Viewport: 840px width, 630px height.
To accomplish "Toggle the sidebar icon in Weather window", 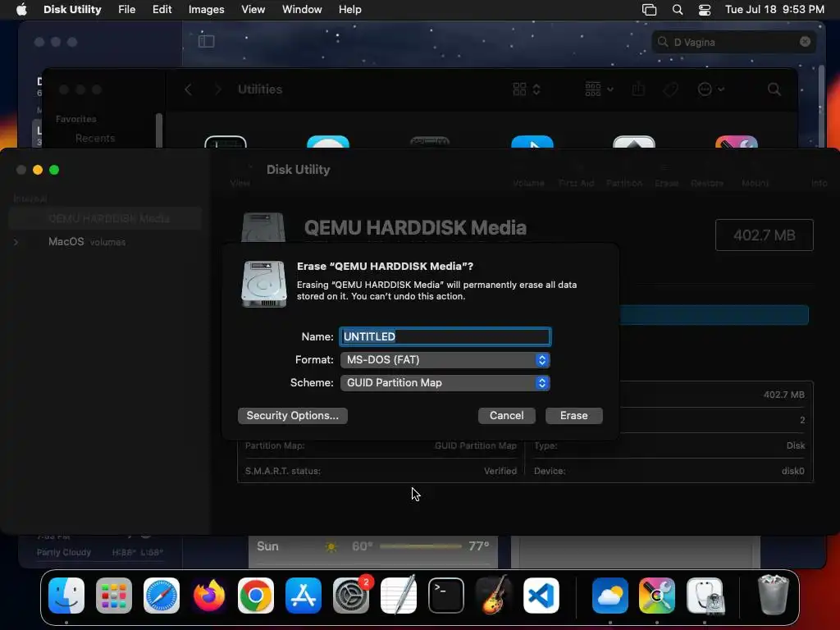I will pos(206,41).
